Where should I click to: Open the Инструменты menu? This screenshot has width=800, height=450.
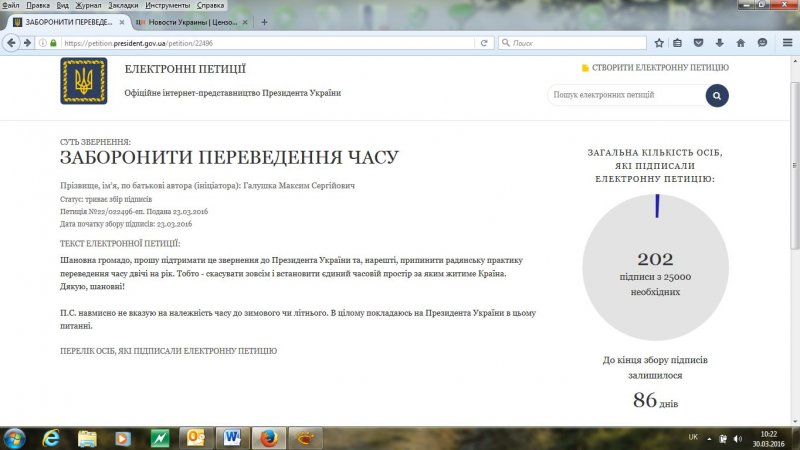click(x=167, y=5)
